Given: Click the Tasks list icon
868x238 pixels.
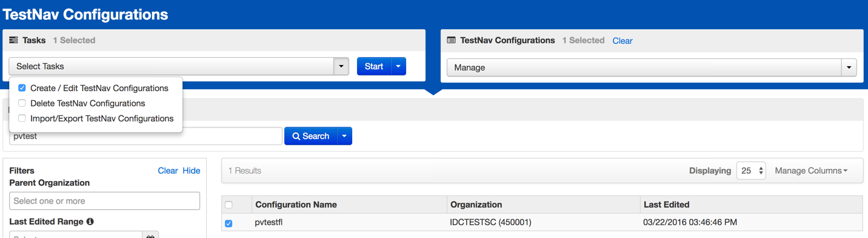Looking at the screenshot, I should (x=13, y=40).
